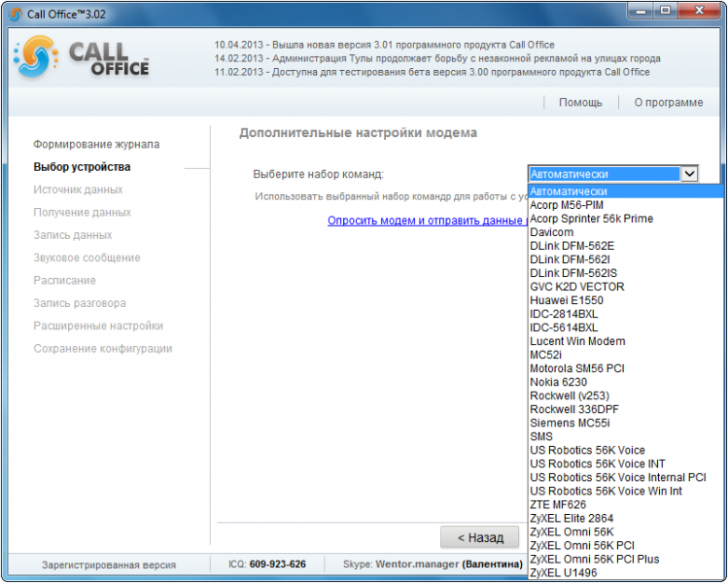Select MC52i in the list
The height and width of the screenshot is (583, 728).
tap(626, 355)
